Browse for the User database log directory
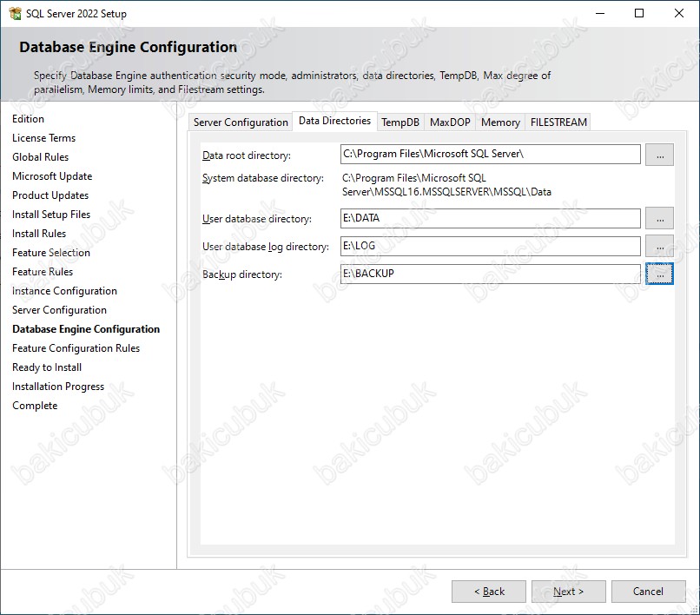The height and width of the screenshot is (615, 700). pos(659,246)
